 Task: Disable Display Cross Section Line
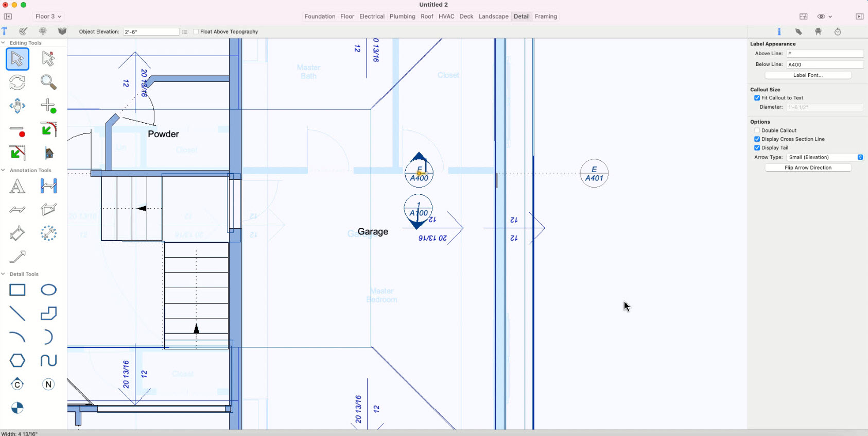click(757, 139)
